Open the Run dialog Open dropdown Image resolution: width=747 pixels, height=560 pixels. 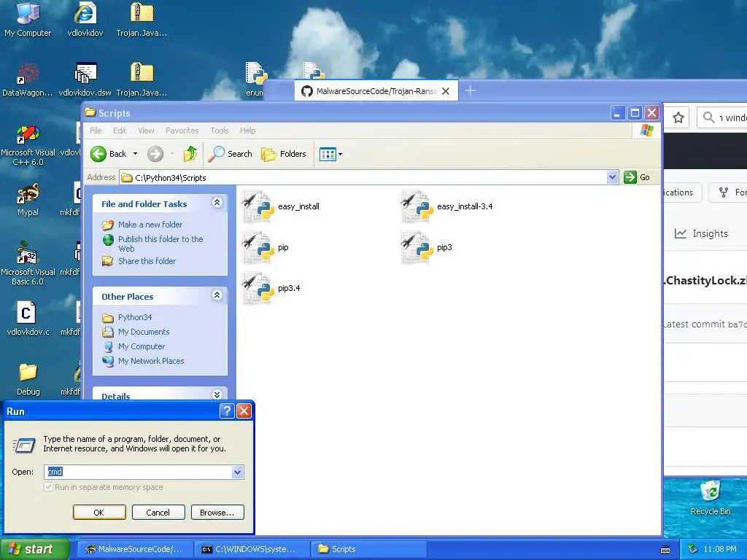click(238, 472)
